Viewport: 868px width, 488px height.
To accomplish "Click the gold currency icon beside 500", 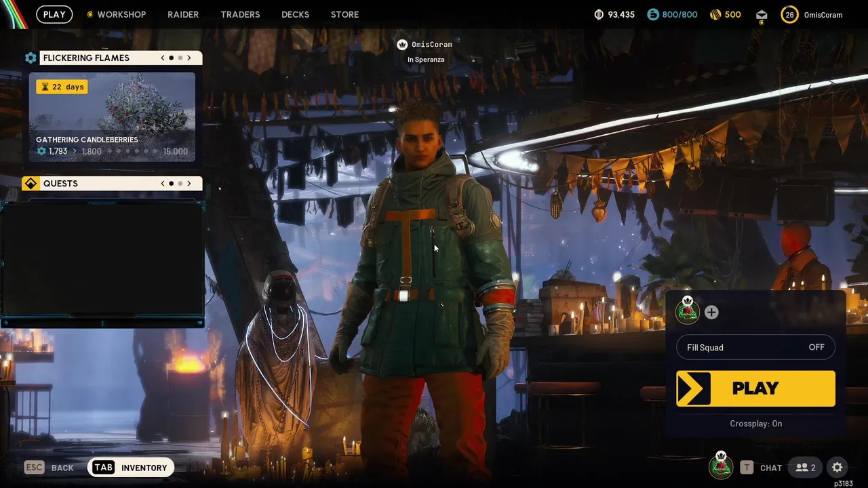I will [715, 14].
